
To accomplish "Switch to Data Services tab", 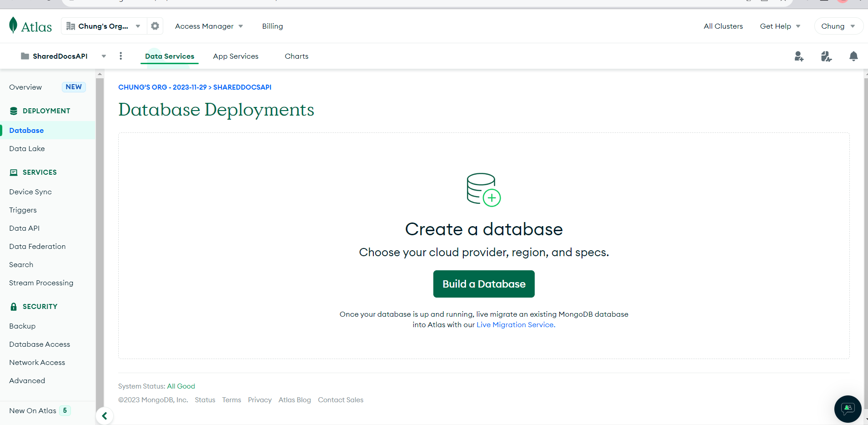I will [x=170, y=56].
